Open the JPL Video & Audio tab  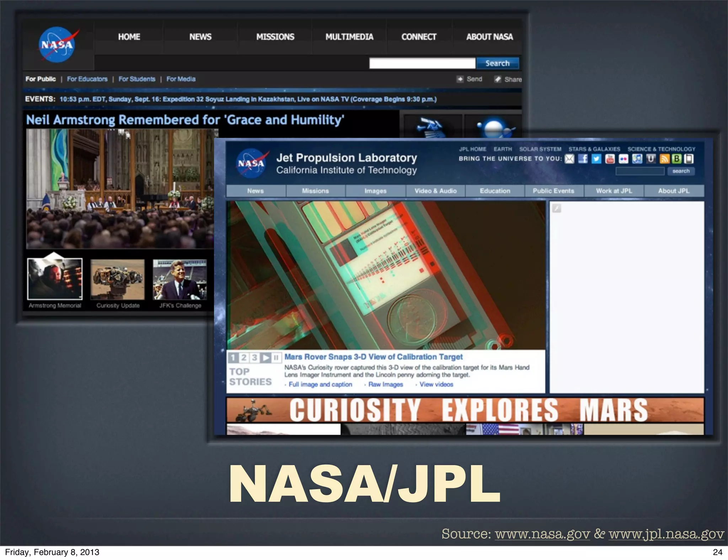click(435, 191)
